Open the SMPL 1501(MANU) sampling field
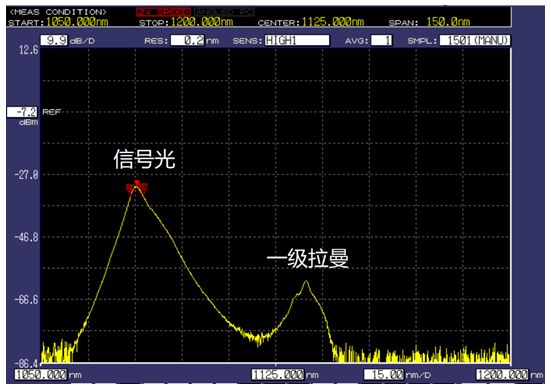 click(x=475, y=40)
